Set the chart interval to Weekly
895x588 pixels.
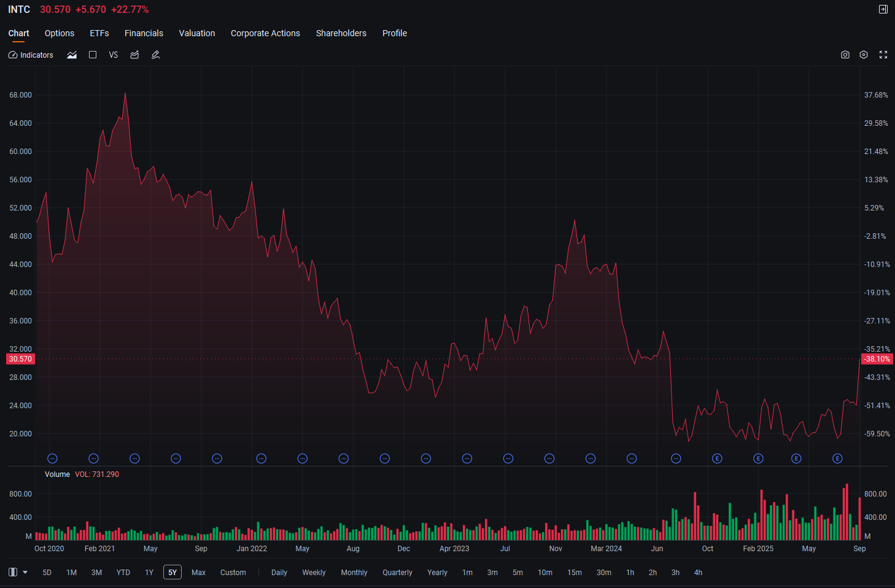[x=314, y=573]
